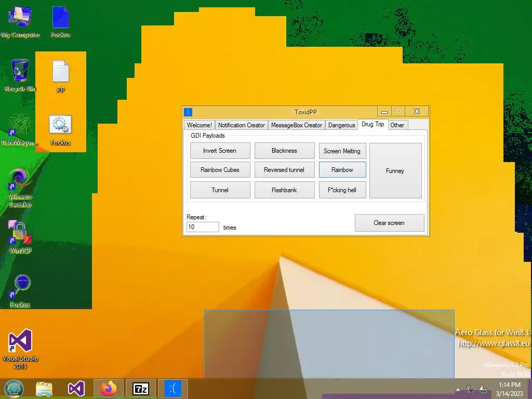Image resolution: width=532 pixels, height=399 pixels.
Task: Click the Rainbow button
Action: [x=342, y=170]
